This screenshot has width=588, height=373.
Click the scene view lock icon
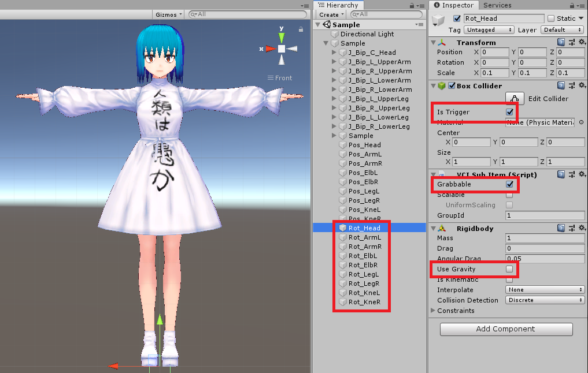tap(301, 29)
